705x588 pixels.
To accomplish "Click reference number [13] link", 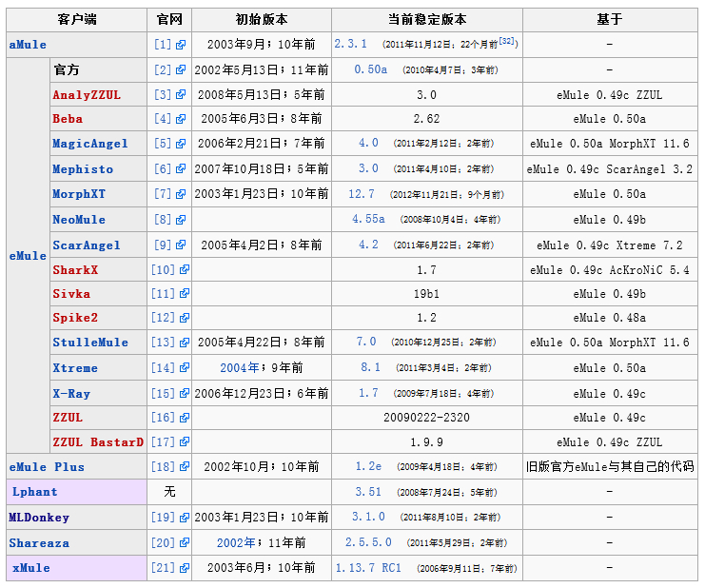I will [163, 343].
